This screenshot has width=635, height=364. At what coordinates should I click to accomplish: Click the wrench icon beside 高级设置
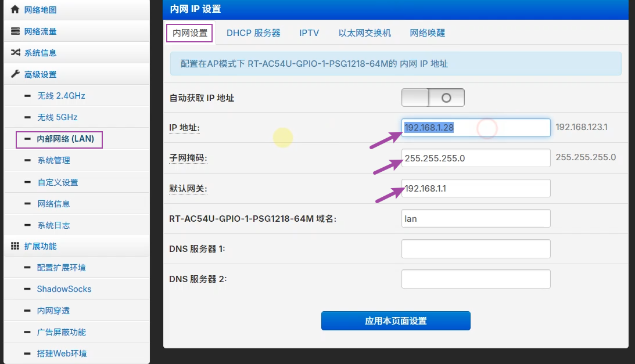pos(15,74)
